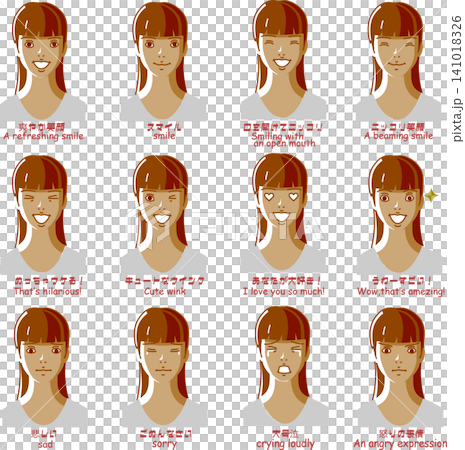Click the gold sparkle star icon
The width and height of the screenshot is (465, 450).
(431, 196)
